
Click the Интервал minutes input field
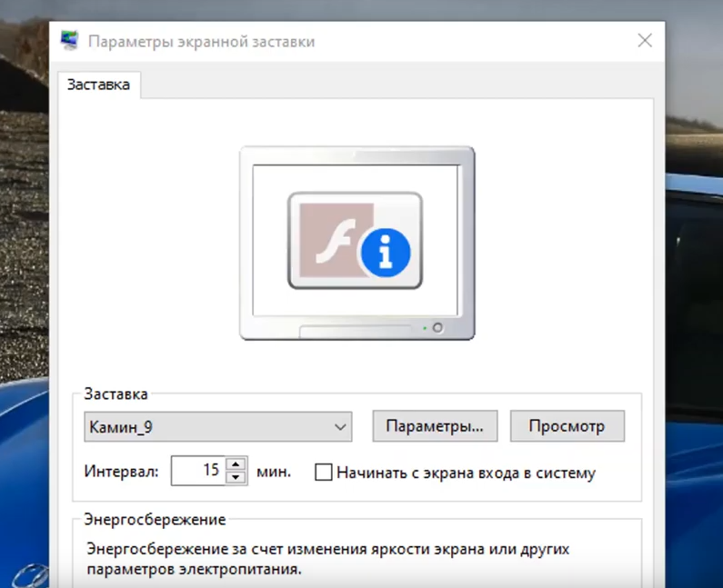pyautogui.click(x=198, y=471)
